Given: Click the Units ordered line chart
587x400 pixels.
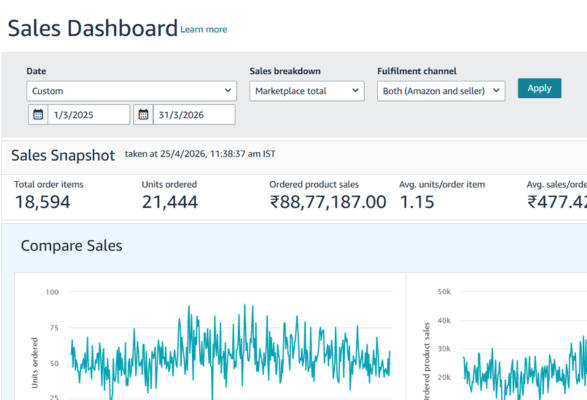Looking at the screenshot, I should pos(230,352).
